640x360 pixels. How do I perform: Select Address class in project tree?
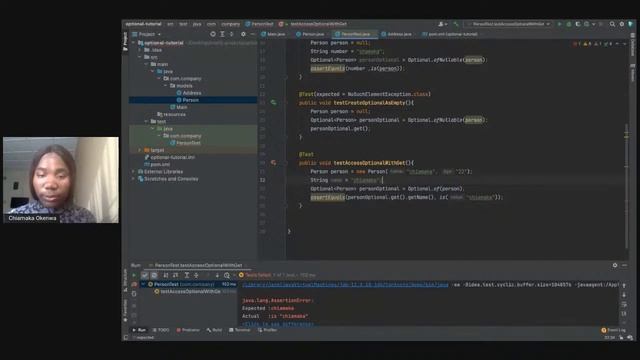(189, 93)
